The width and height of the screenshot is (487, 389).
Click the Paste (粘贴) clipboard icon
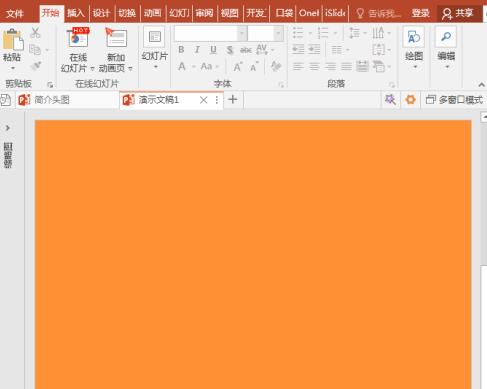(13, 39)
